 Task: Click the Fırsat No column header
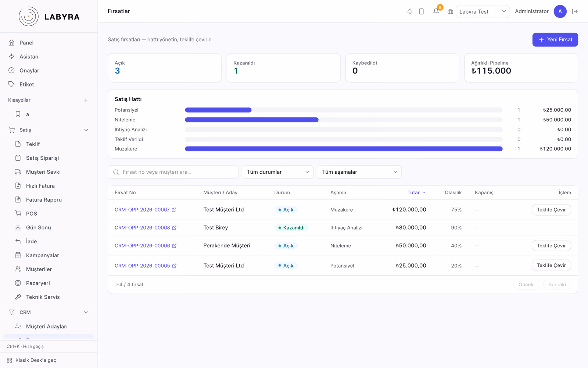point(125,192)
